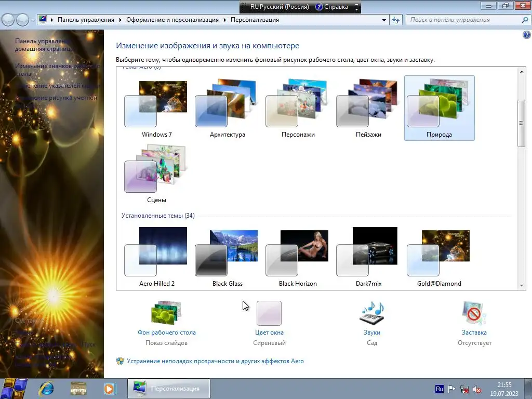Go to Панель управления breadcrumb

pos(86,20)
